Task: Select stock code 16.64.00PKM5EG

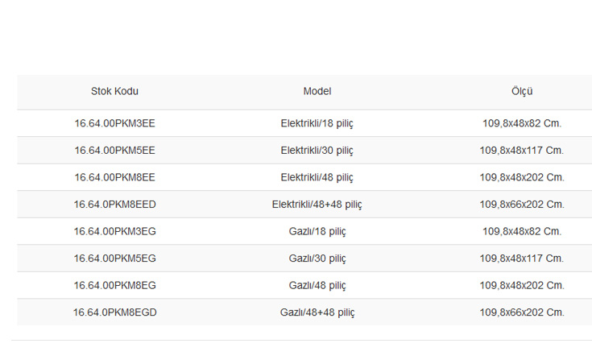Action: pyautogui.click(x=114, y=259)
